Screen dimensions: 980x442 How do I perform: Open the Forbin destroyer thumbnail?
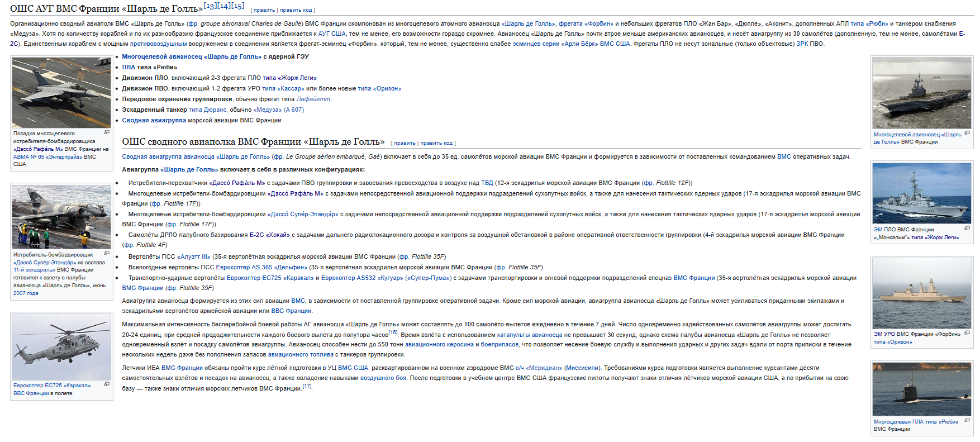pos(922,293)
